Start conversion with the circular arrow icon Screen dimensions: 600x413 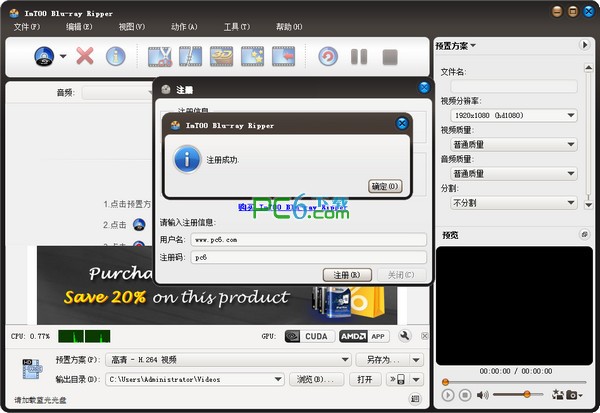point(328,57)
